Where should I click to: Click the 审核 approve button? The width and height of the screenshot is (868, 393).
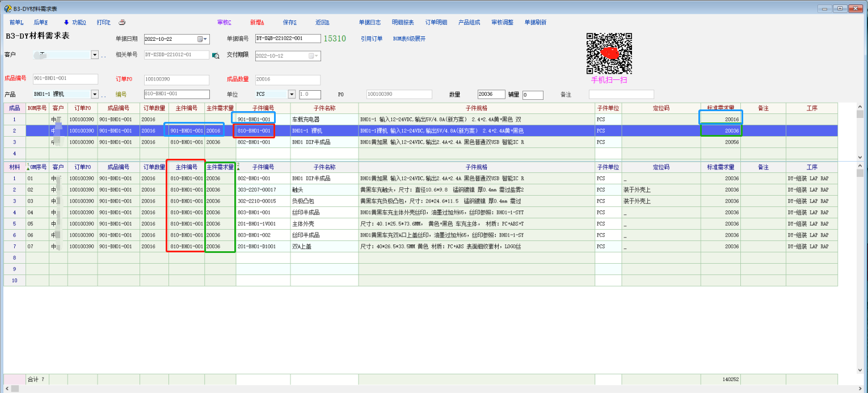coord(224,23)
